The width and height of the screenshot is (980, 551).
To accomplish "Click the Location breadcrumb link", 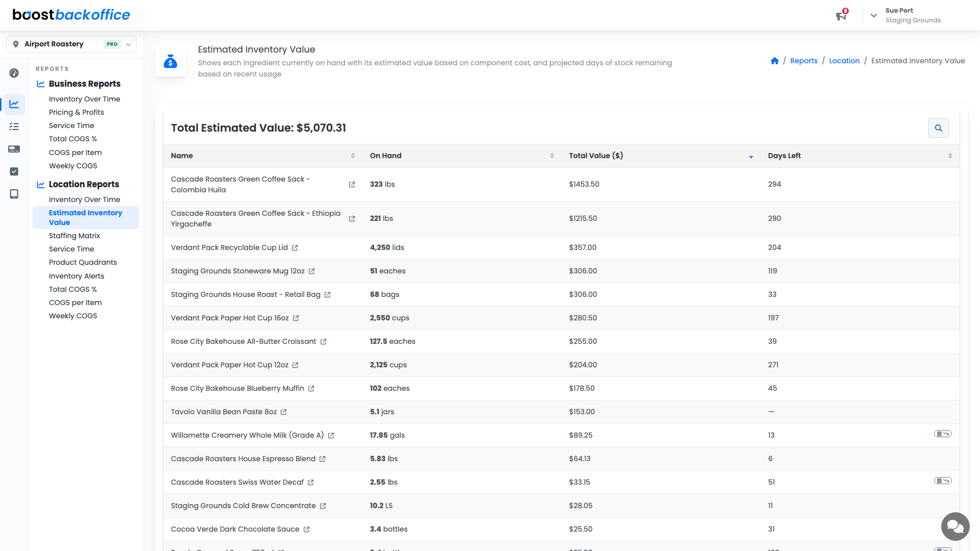I will click(x=844, y=61).
